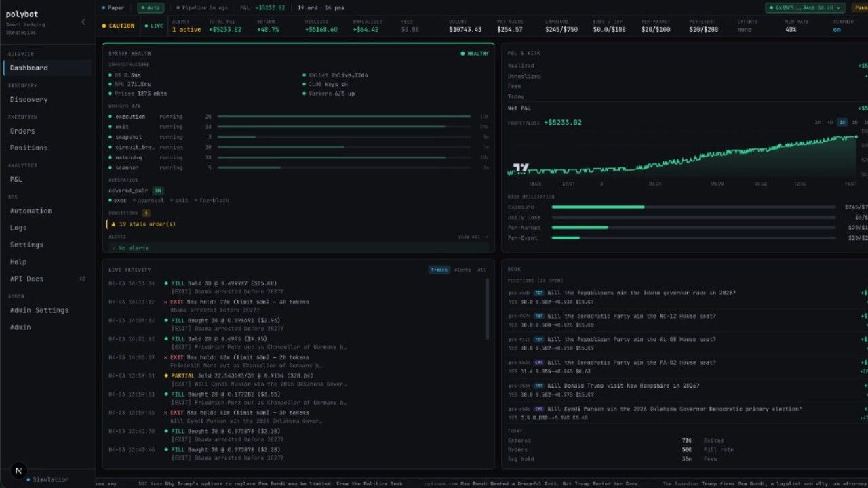
Task: Click the Pause button at top right
Action: [859, 8]
